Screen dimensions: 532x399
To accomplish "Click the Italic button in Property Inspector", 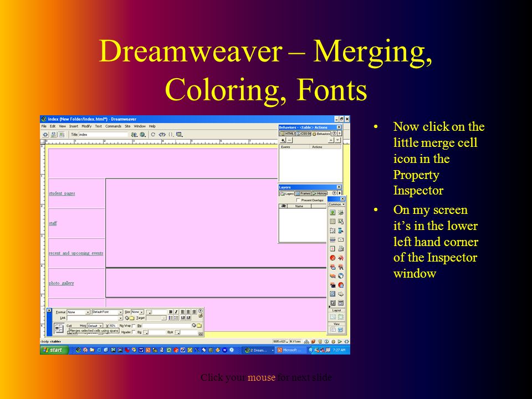I will 176,312.
